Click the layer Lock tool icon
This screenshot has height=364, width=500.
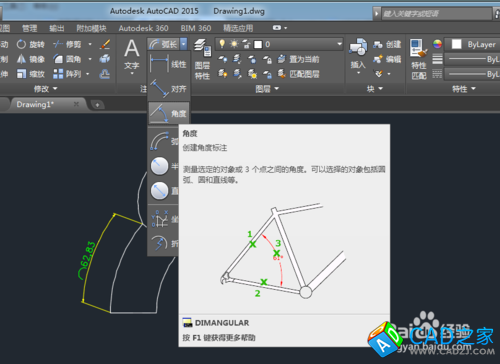pos(267,59)
